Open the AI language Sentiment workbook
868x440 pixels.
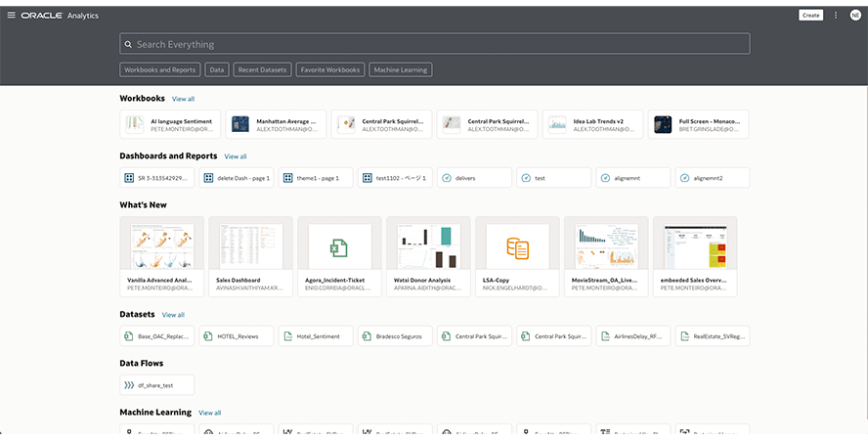(x=171, y=124)
